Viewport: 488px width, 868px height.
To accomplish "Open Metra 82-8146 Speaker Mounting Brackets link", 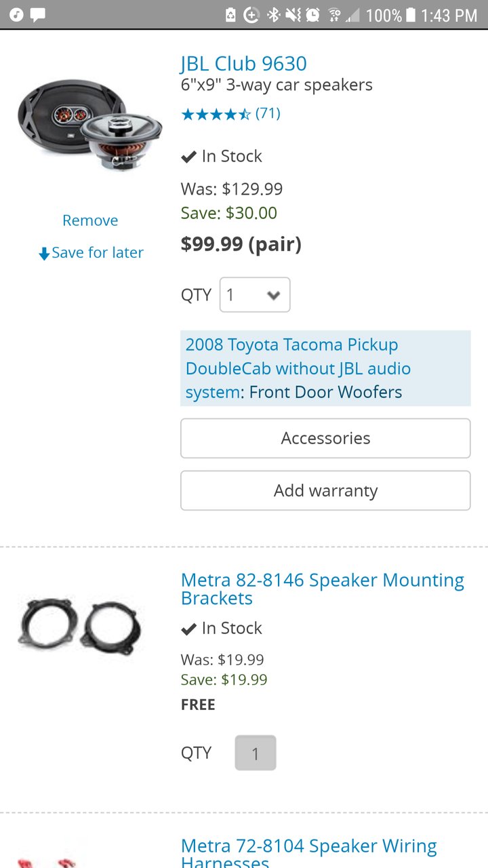I will [323, 589].
